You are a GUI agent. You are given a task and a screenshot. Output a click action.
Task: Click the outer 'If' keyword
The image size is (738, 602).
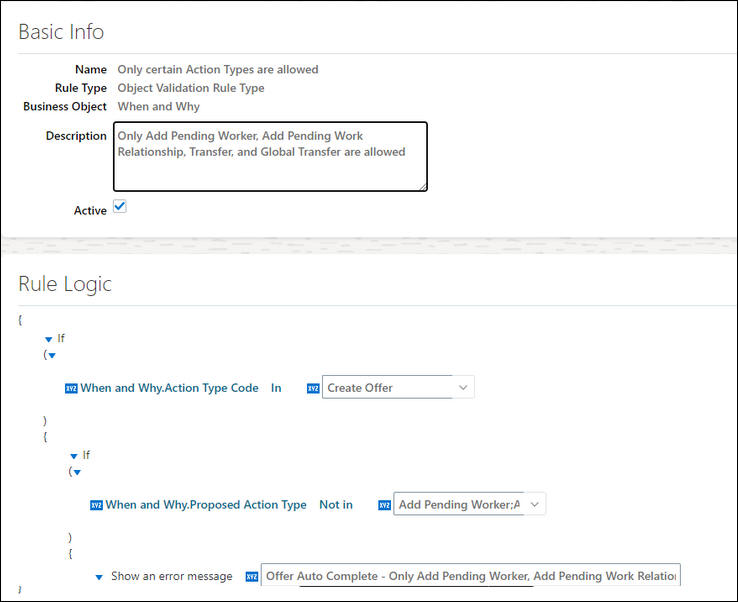pos(61,338)
